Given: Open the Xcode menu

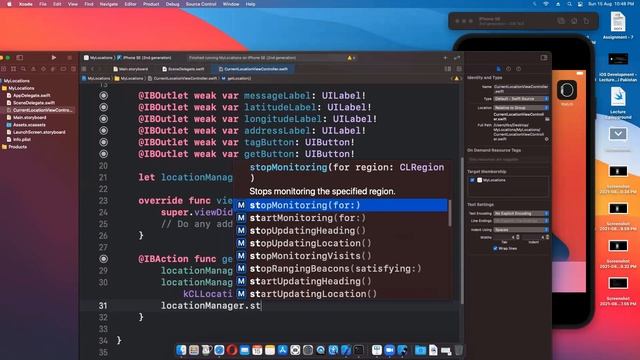Looking at the screenshot, I should (x=26, y=4).
